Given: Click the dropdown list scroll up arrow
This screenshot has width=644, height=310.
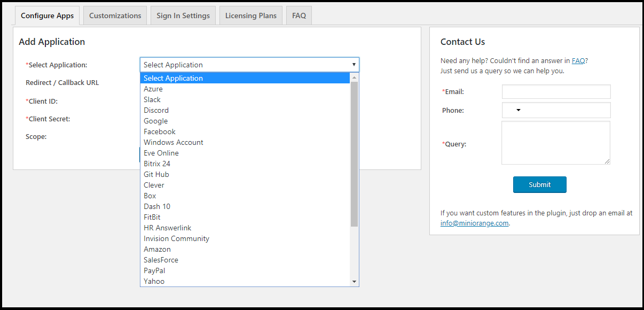Looking at the screenshot, I should [354, 78].
